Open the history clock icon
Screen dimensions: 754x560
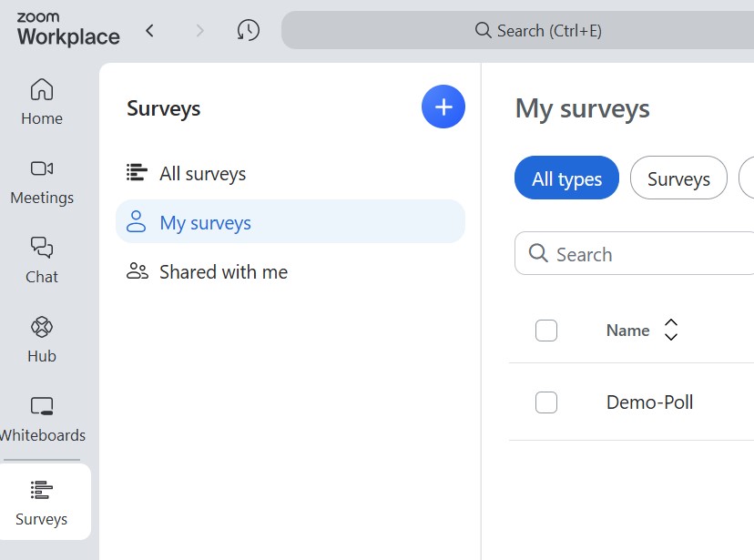click(x=248, y=30)
